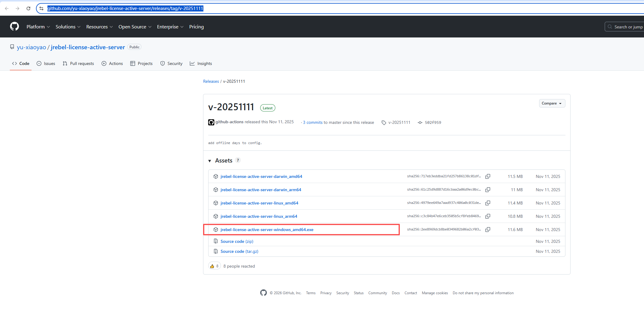Download jrebel-license-active-server-linux_arm64

click(x=259, y=216)
